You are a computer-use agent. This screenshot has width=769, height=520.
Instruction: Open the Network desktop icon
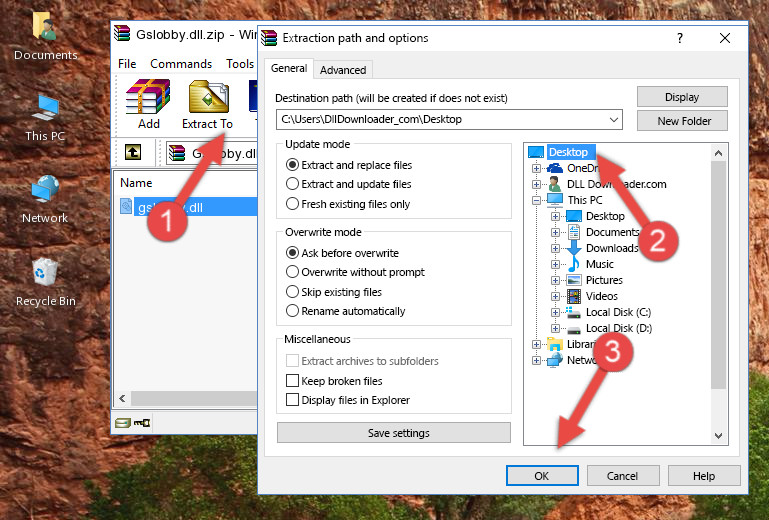tap(45, 189)
